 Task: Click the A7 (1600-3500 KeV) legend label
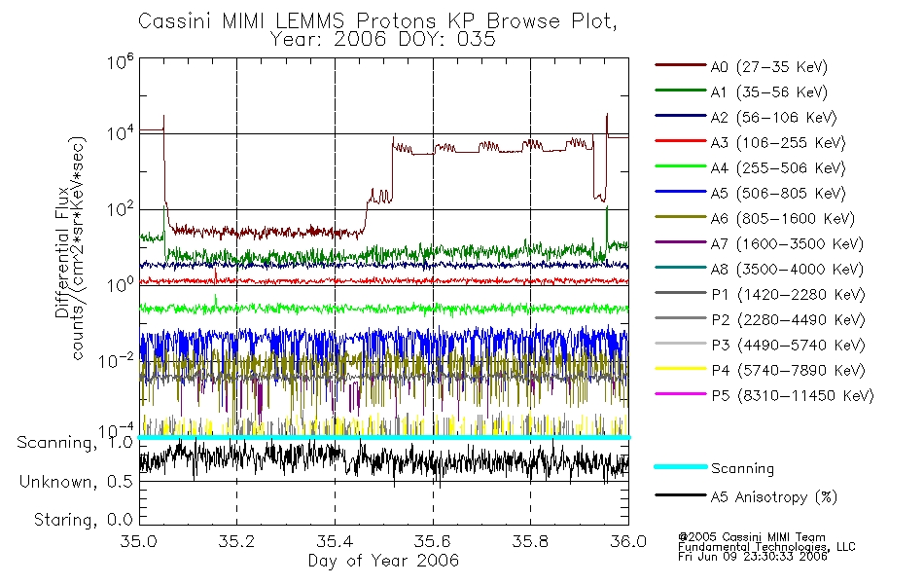point(787,244)
